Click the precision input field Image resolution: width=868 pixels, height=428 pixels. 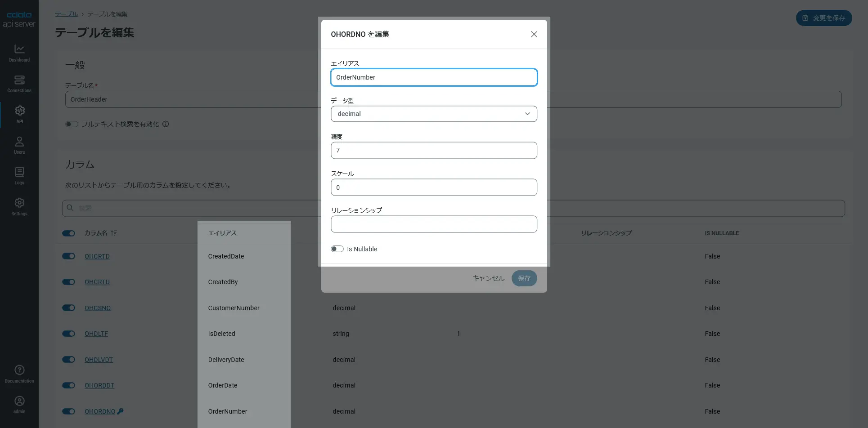(434, 150)
